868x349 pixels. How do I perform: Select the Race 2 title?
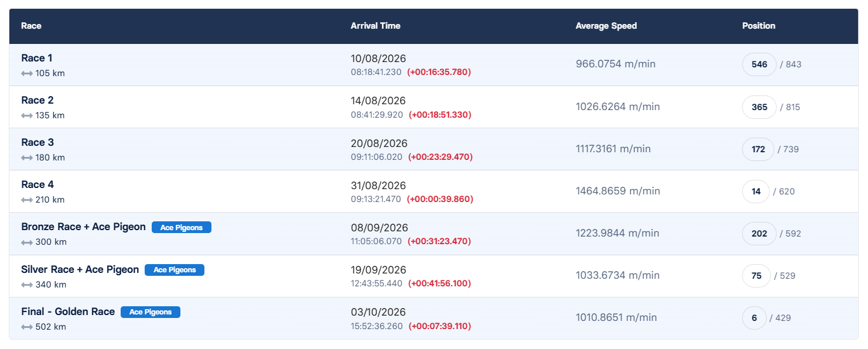37,100
